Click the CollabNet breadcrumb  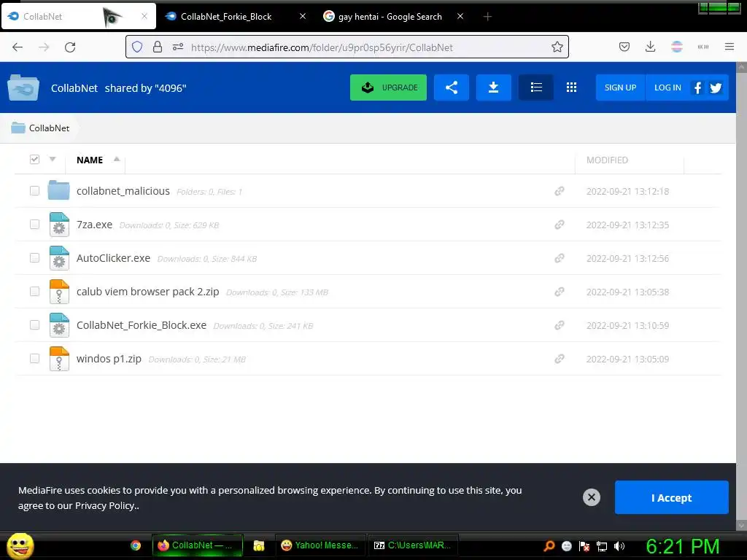tap(49, 128)
